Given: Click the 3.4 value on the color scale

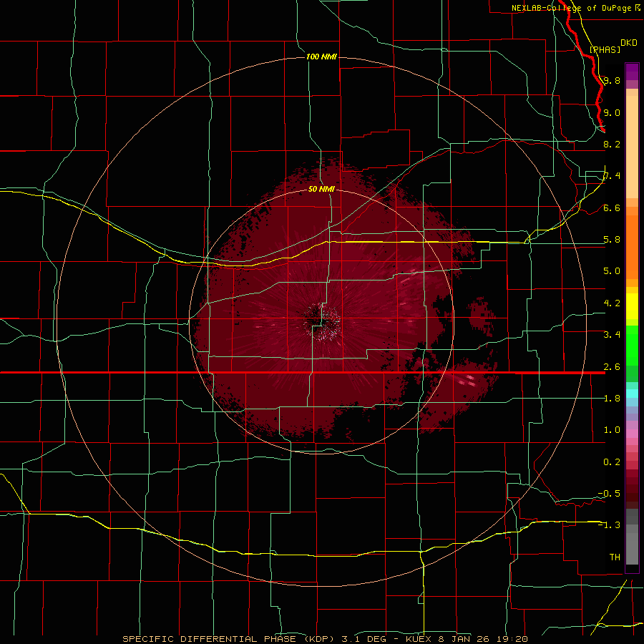Looking at the screenshot, I should coord(612,334).
